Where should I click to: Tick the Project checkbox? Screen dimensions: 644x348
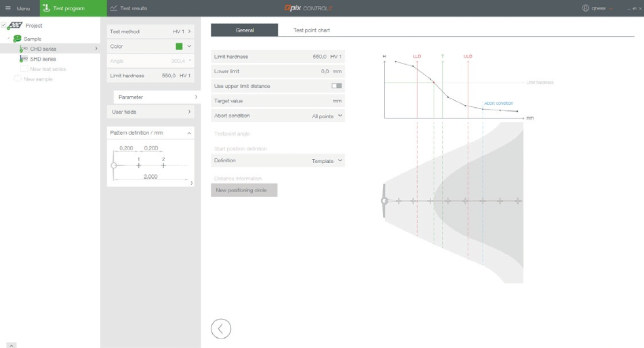coord(4,26)
